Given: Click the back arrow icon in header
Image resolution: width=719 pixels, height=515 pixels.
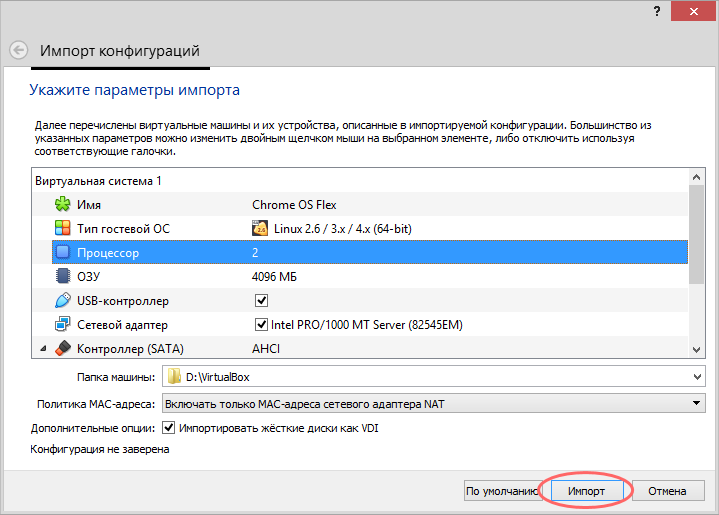Looking at the screenshot, I should [19, 50].
